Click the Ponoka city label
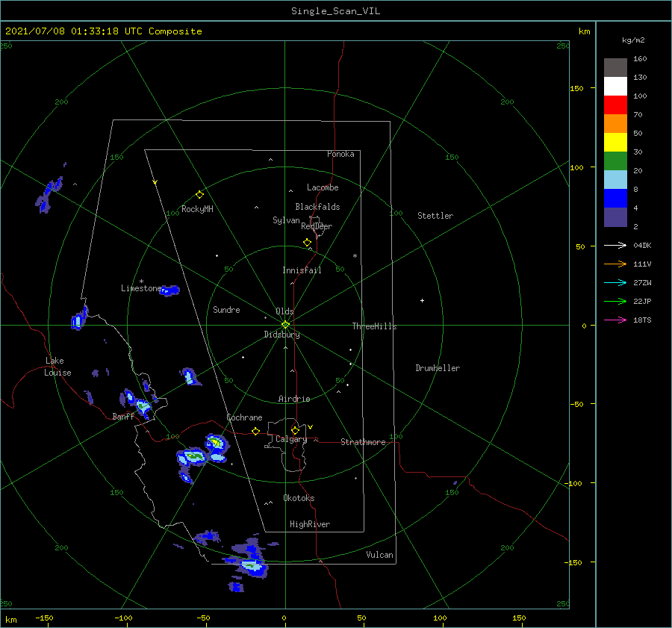The height and width of the screenshot is (628, 672). click(x=340, y=154)
